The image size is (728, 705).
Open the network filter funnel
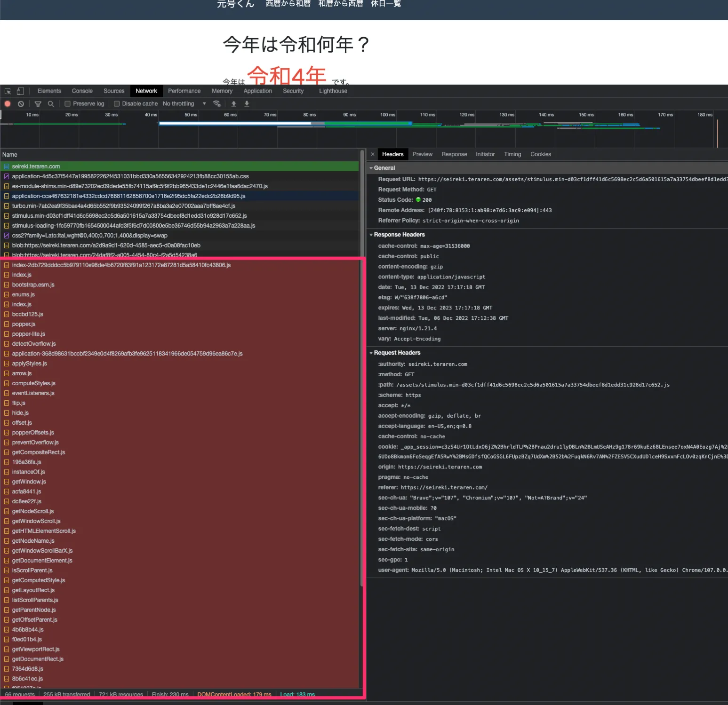coord(38,104)
